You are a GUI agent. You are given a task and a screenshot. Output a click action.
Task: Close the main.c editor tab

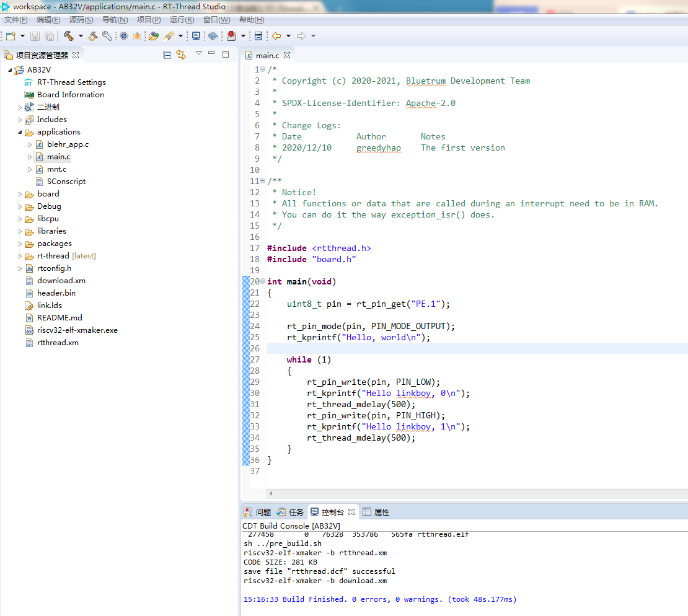click(287, 55)
